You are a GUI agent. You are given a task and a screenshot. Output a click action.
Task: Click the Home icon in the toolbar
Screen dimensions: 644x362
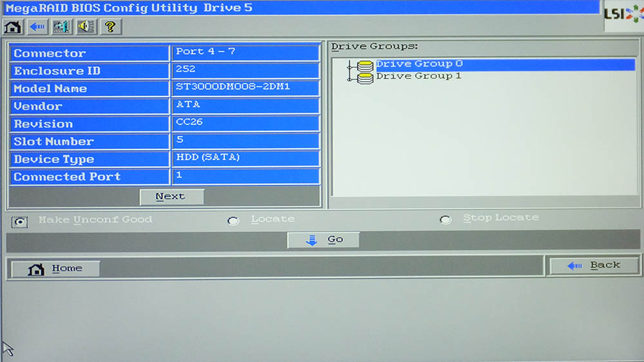click(13, 27)
